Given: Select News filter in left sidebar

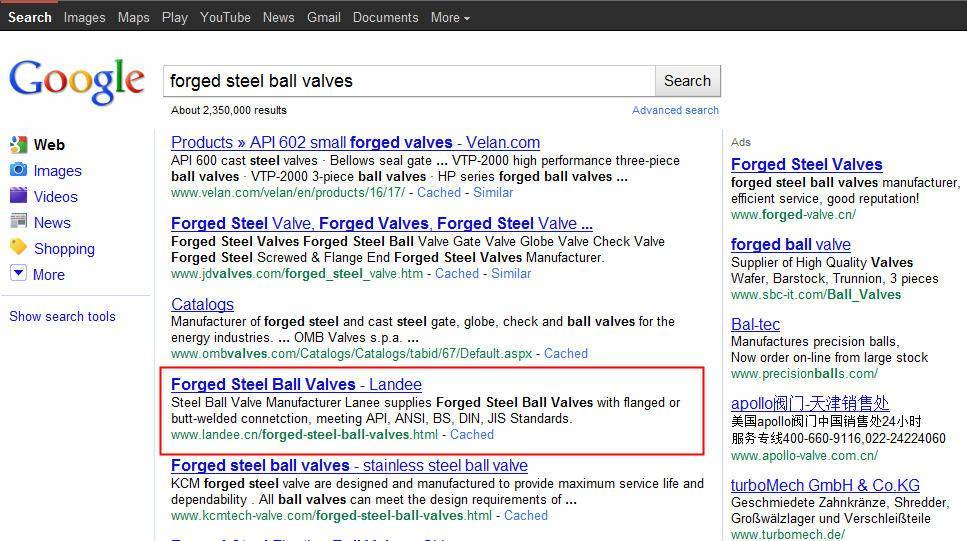Looking at the screenshot, I should (52, 223).
